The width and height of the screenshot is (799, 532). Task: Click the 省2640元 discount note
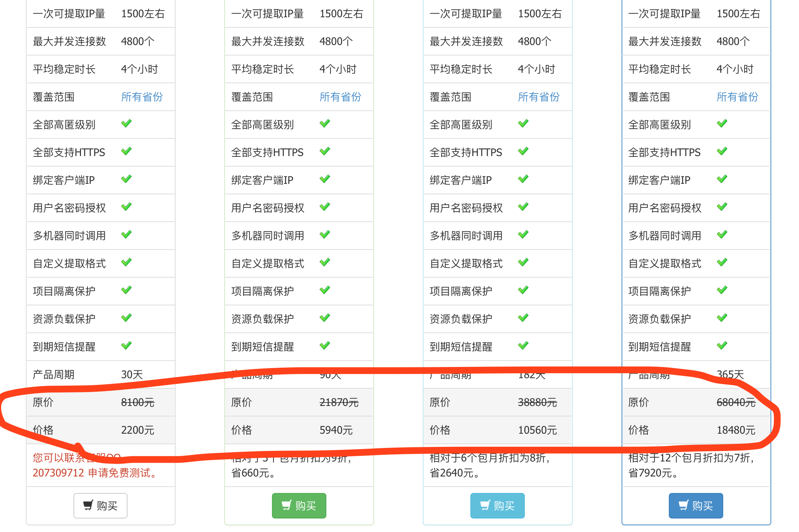coord(455,473)
